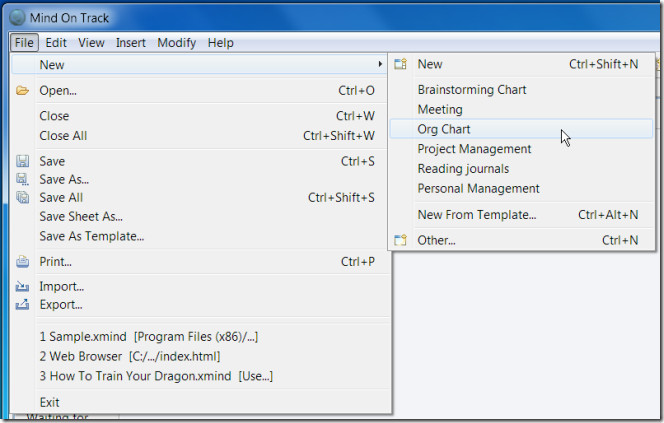This screenshot has height=423, width=664.
Task: Choose Exit from File menu
Action: click(x=201, y=402)
